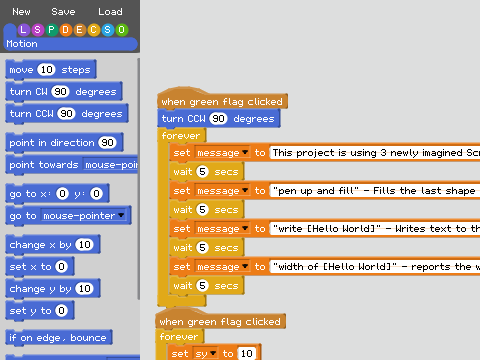Choose the blue Sensing S circle

click(x=107, y=30)
